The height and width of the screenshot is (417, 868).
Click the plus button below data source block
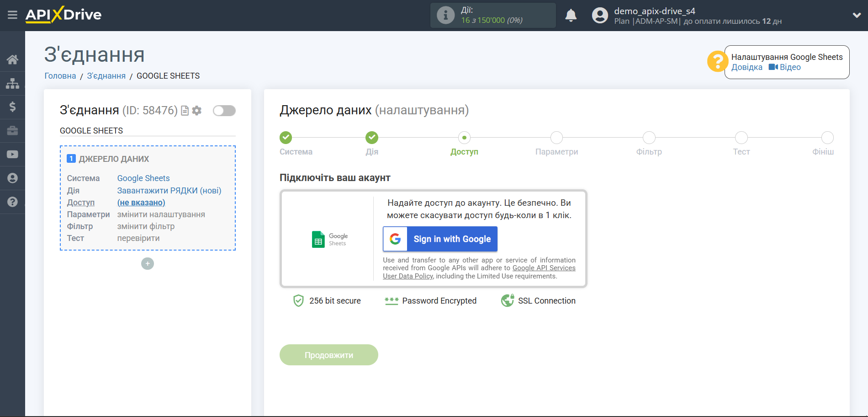tap(147, 263)
